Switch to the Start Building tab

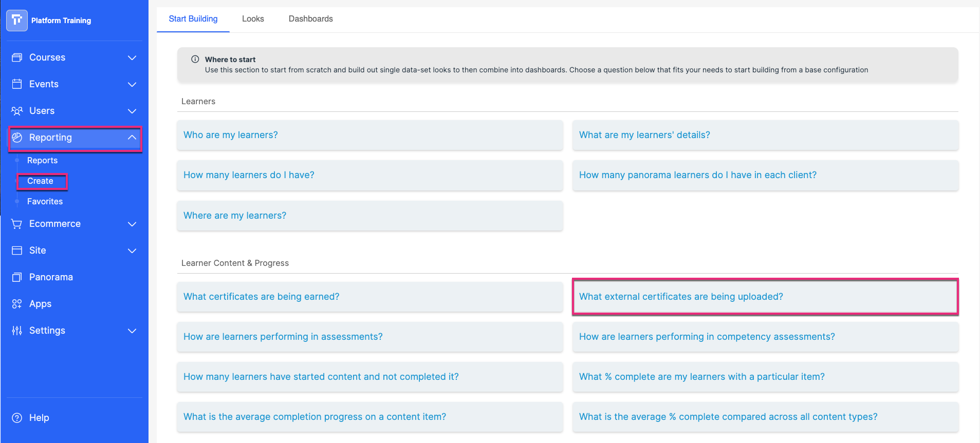193,19
